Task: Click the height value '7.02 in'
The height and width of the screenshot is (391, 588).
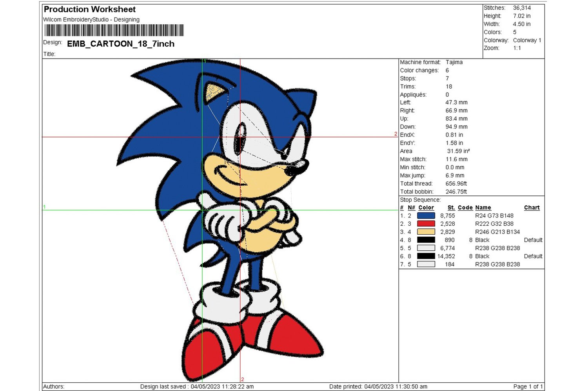Action: [522, 16]
